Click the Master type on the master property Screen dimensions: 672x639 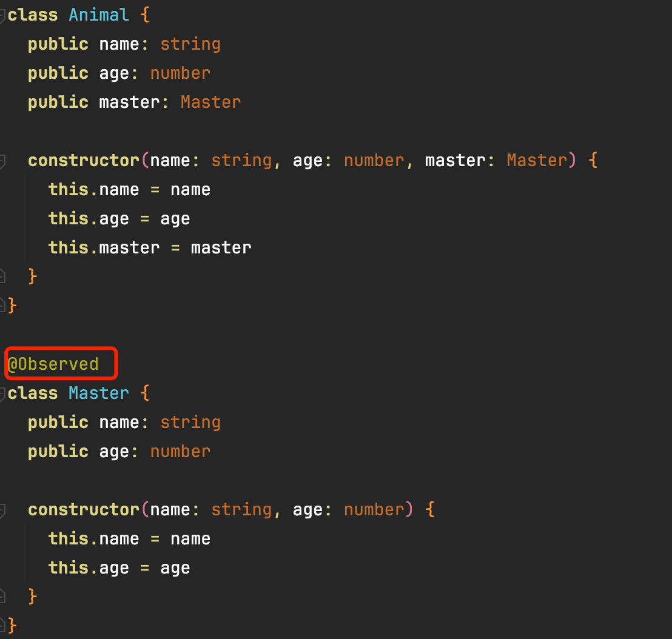[x=211, y=102]
